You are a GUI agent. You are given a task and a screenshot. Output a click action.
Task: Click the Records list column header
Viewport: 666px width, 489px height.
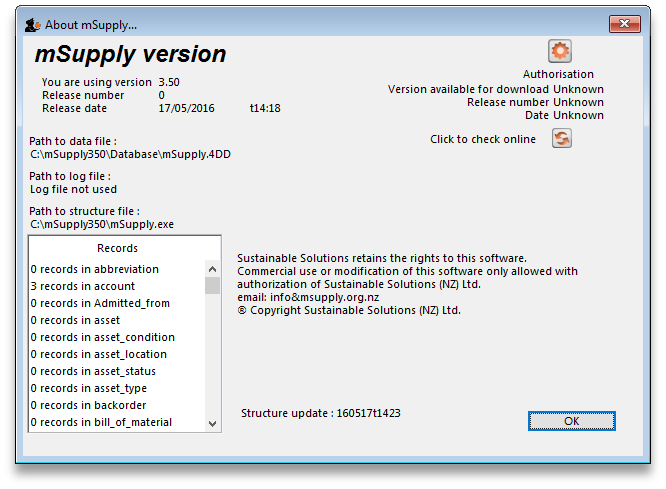coord(118,248)
